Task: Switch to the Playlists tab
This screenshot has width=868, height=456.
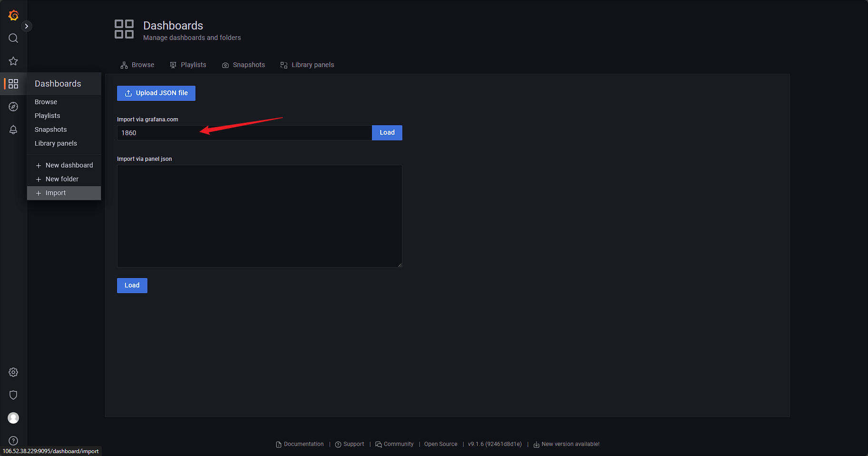Action: pos(188,65)
